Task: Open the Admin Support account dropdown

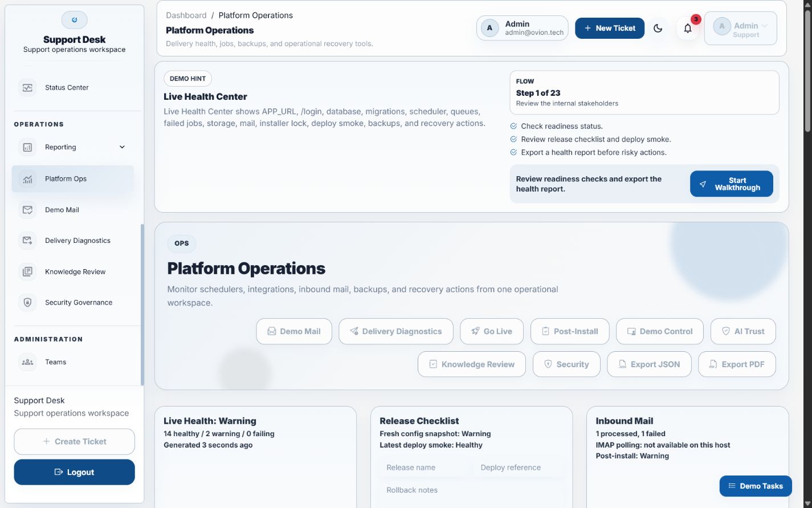Action: pyautogui.click(x=741, y=29)
